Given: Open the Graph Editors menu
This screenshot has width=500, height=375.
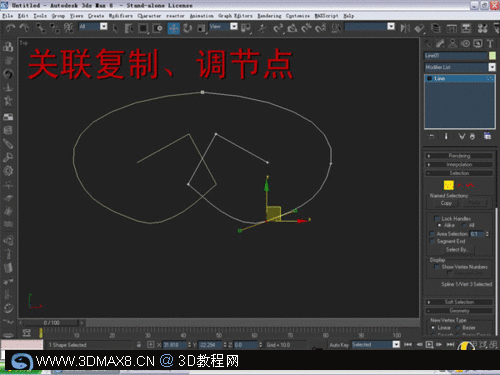Looking at the screenshot, I should pos(235,16).
